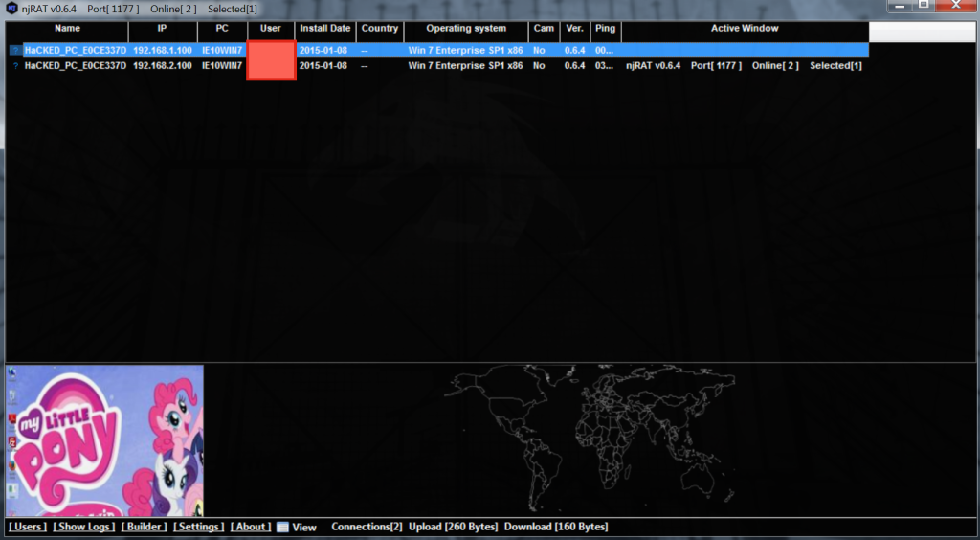The image size is (980, 540).
Task: Click the IP column header
Action: coord(162,29)
